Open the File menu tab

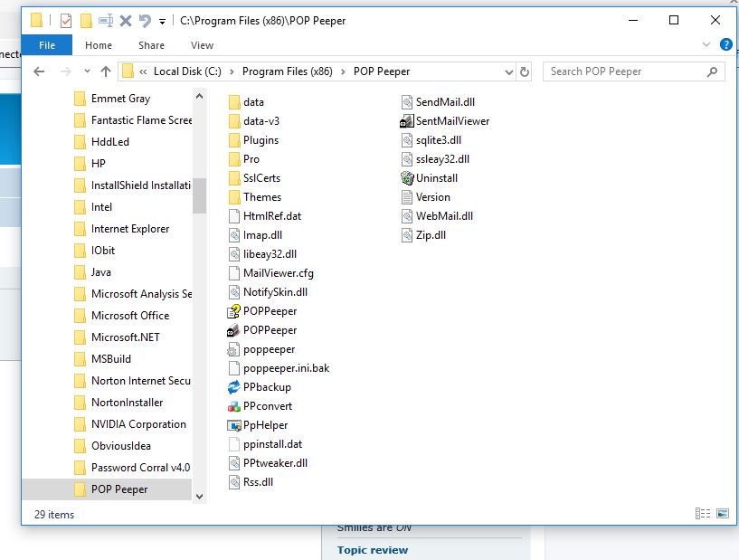pyautogui.click(x=47, y=45)
